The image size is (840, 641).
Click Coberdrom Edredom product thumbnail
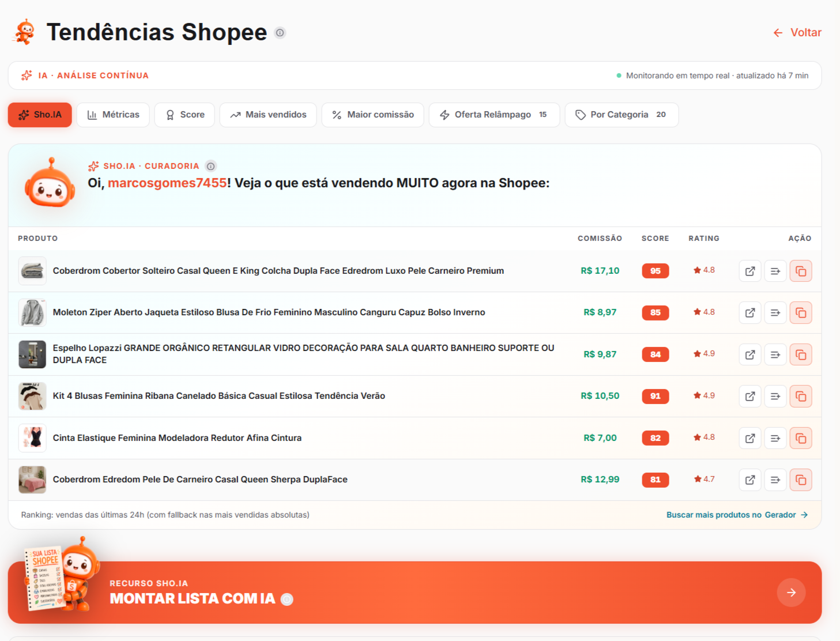(32, 480)
